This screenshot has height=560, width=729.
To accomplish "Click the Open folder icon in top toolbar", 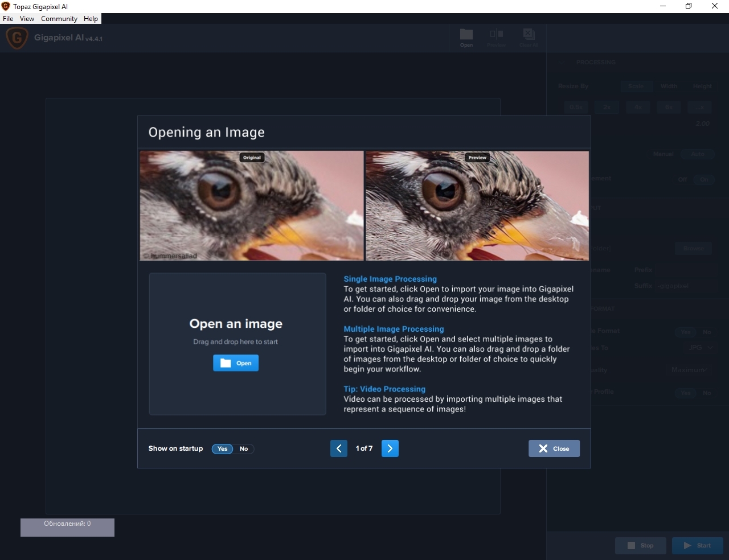I will [466, 38].
